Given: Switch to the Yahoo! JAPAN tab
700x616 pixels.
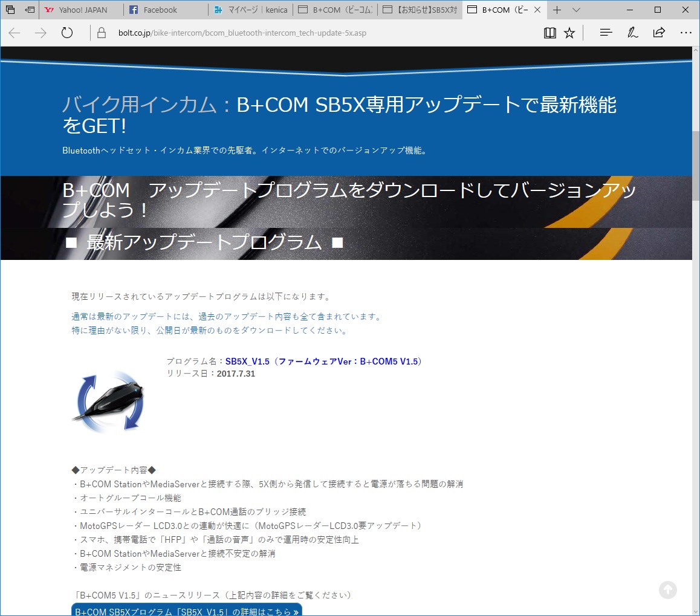Looking at the screenshot, I should (81, 10).
